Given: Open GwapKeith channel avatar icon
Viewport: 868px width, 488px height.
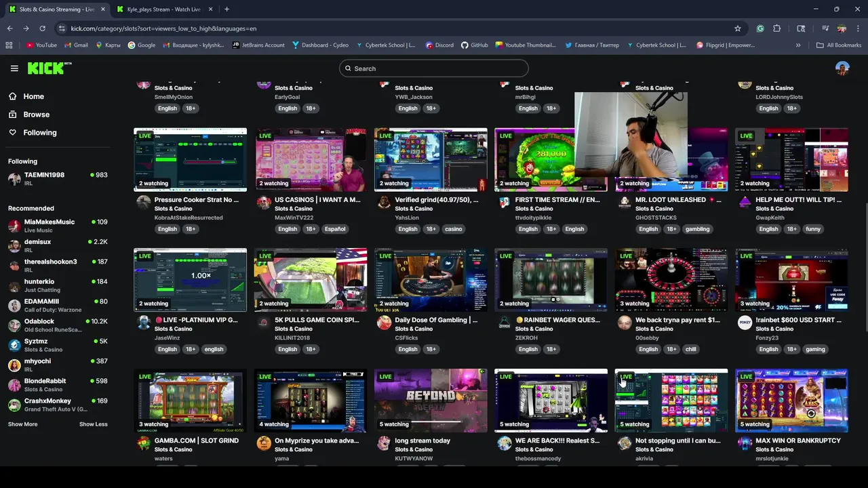Looking at the screenshot, I should pos(745,202).
